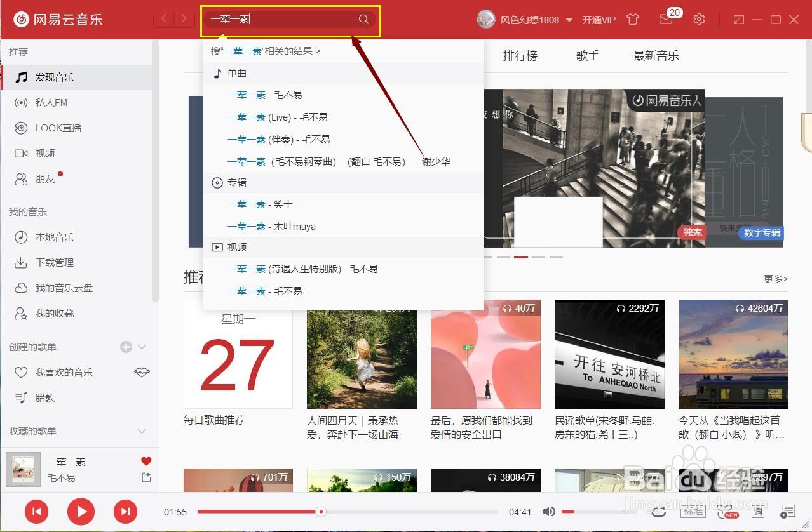
Task: Mute with the speaker icon
Action: tap(549, 511)
